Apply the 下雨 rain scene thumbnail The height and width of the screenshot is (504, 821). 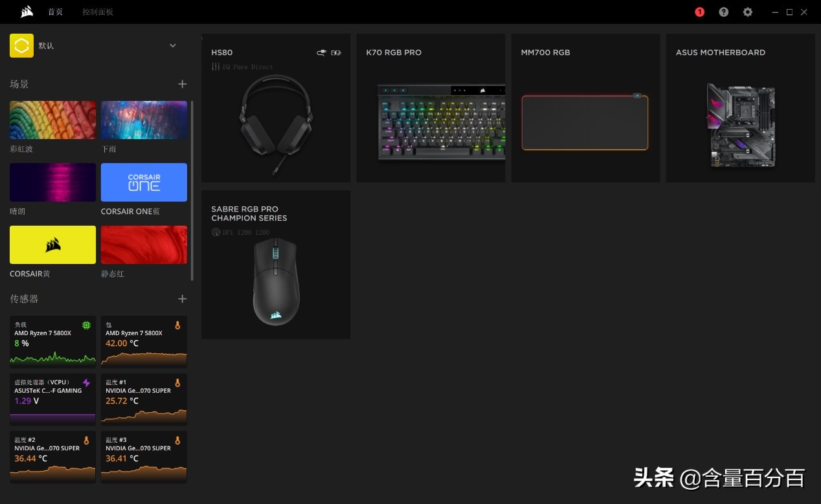tap(144, 120)
